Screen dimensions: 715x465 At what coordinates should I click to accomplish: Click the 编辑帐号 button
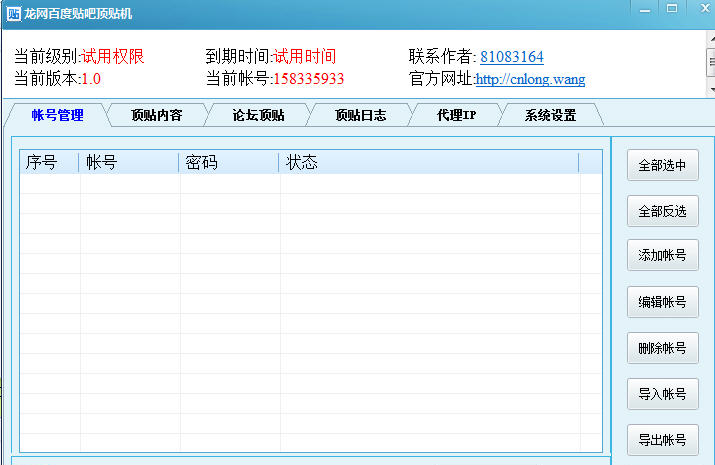(x=663, y=302)
